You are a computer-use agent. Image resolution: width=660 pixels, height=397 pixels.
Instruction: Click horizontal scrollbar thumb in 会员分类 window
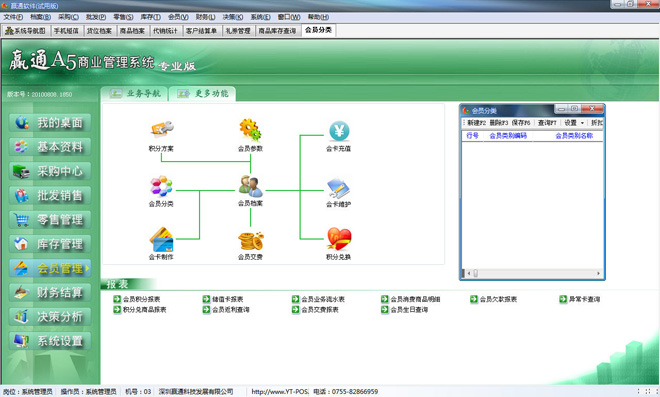click(476, 273)
